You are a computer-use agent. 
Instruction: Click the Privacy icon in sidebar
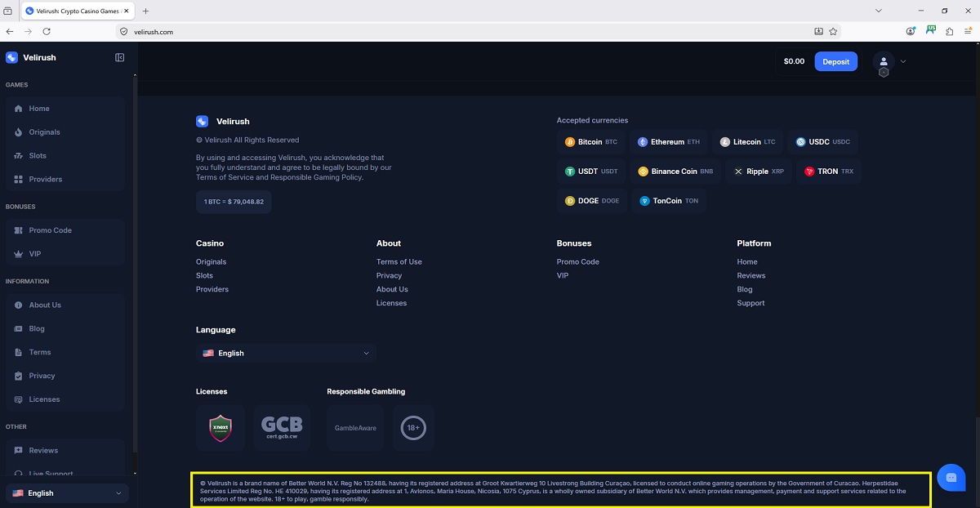pos(19,377)
